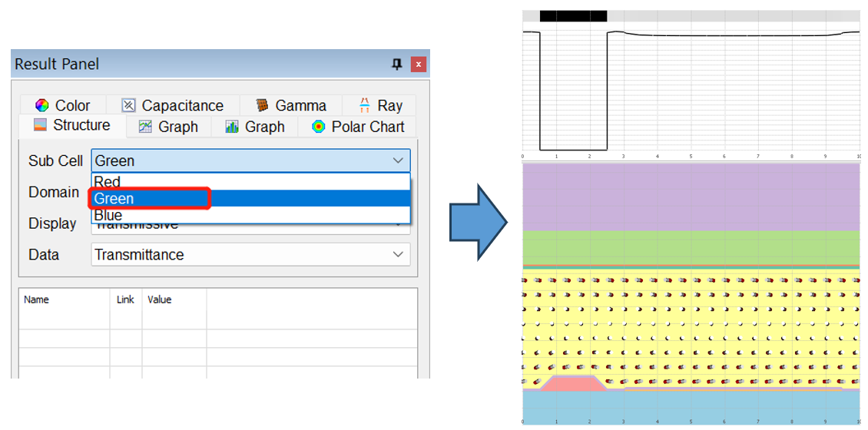Click the Polar Chart tab icon
This screenshot has width=868, height=430.
pos(318,127)
